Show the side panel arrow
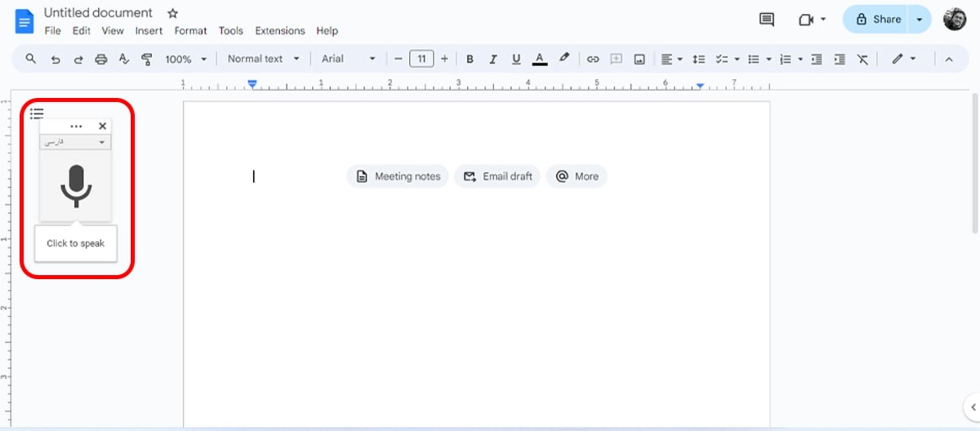The image size is (980, 431). (972, 407)
